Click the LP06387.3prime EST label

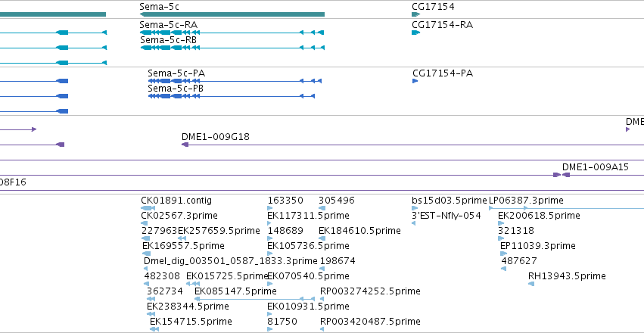[x=526, y=201]
